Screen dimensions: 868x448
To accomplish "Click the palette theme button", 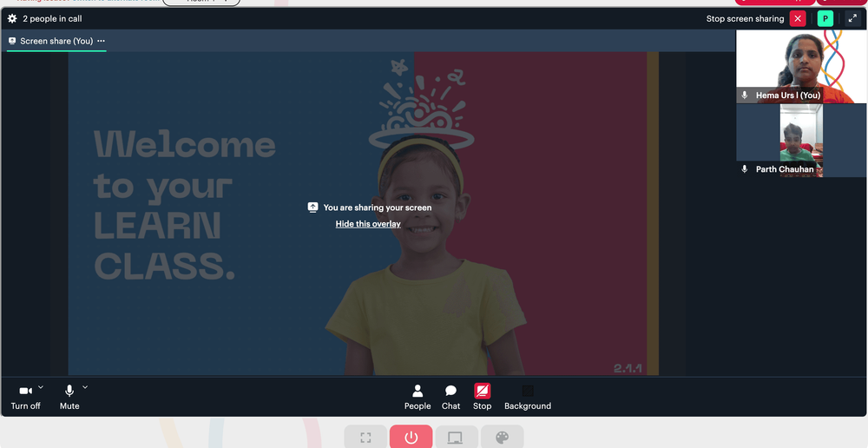I will pyautogui.click(x=502, y=438).
